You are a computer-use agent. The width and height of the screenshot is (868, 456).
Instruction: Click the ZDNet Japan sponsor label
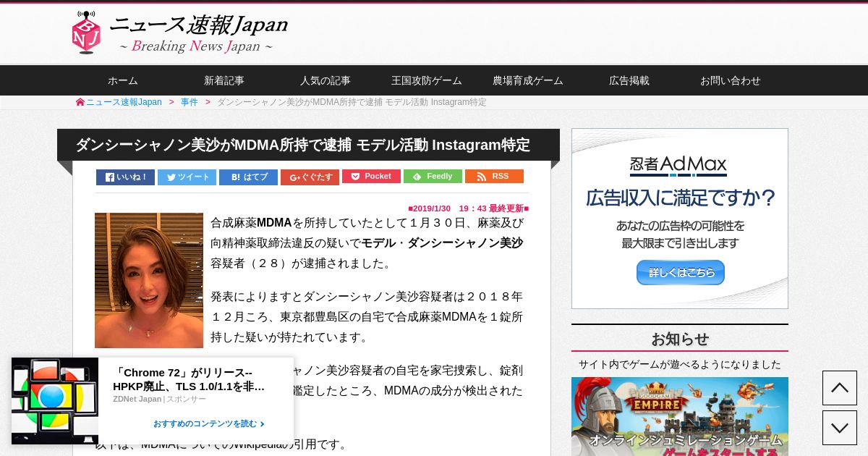137,399
